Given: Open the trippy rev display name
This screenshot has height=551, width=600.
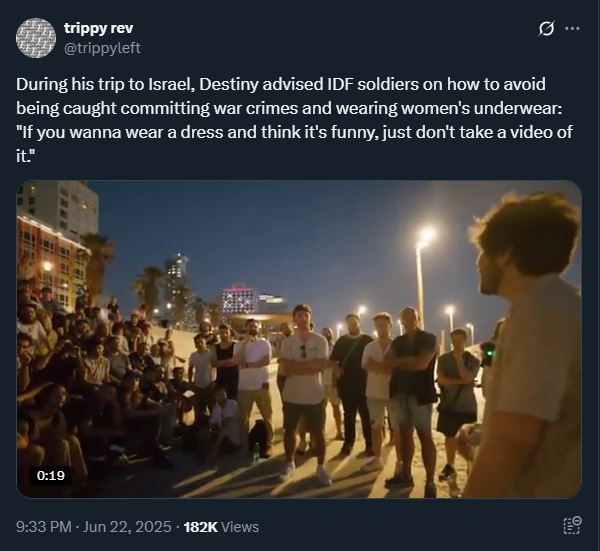Looking at the screenshot, I should 98,28.
